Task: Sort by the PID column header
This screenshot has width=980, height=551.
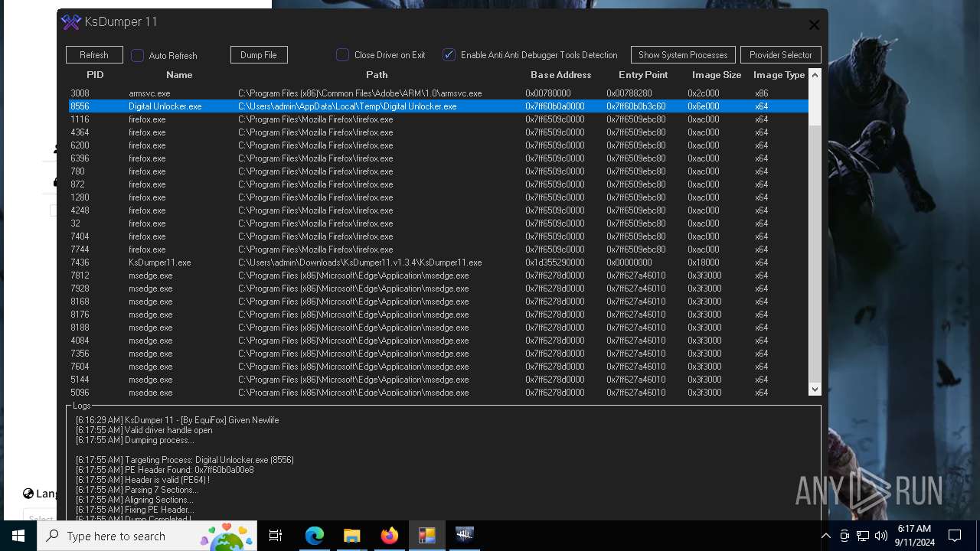Action: point(95,75)
